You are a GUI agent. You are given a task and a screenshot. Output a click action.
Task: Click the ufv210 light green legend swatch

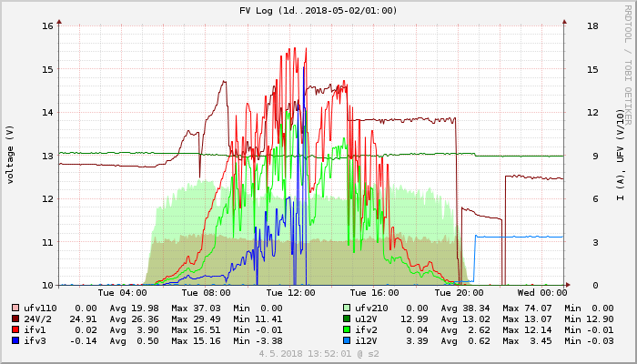tap(347, 308)
